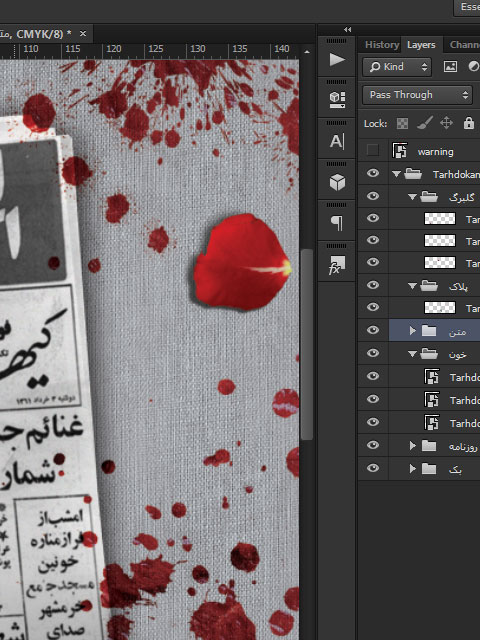Viewport: 480px width, 640px height.
Task: Click the canvas scroll-up arrow
Action: tap(307, 52)
